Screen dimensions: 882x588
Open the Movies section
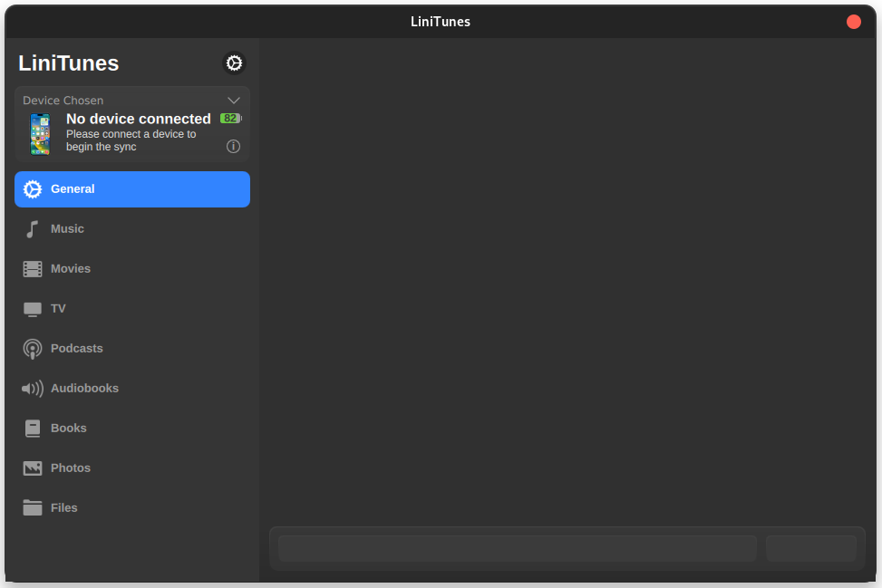tap(132, 269)
